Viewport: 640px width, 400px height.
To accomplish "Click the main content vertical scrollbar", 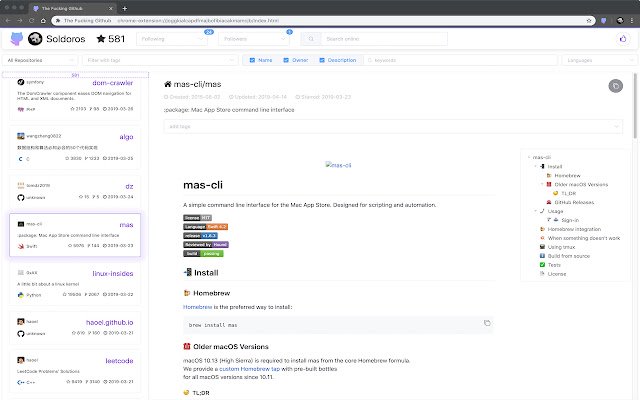I will [x=635, y=106].
